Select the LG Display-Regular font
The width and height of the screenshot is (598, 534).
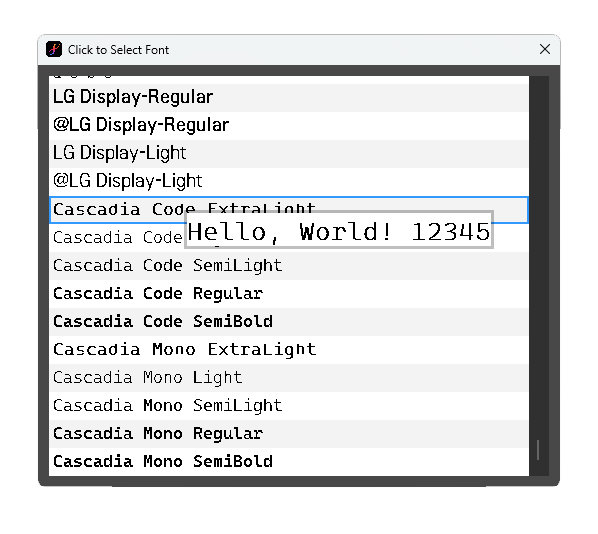(289, 98)
